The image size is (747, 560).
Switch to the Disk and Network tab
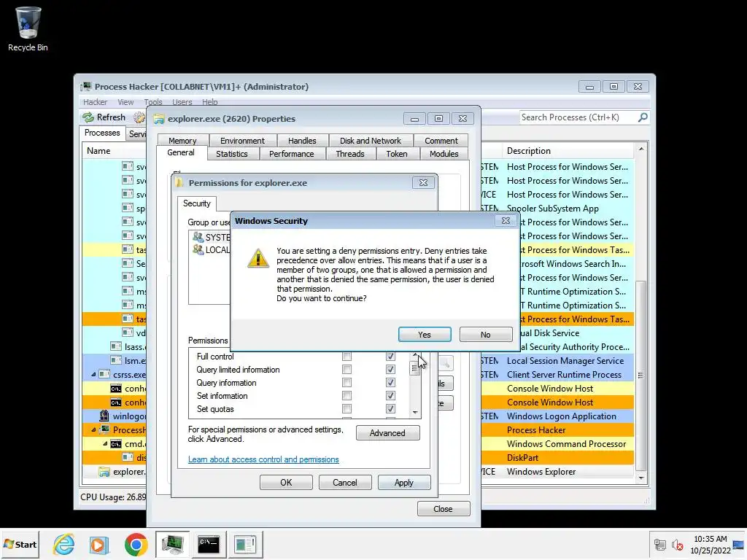(370, 141)
